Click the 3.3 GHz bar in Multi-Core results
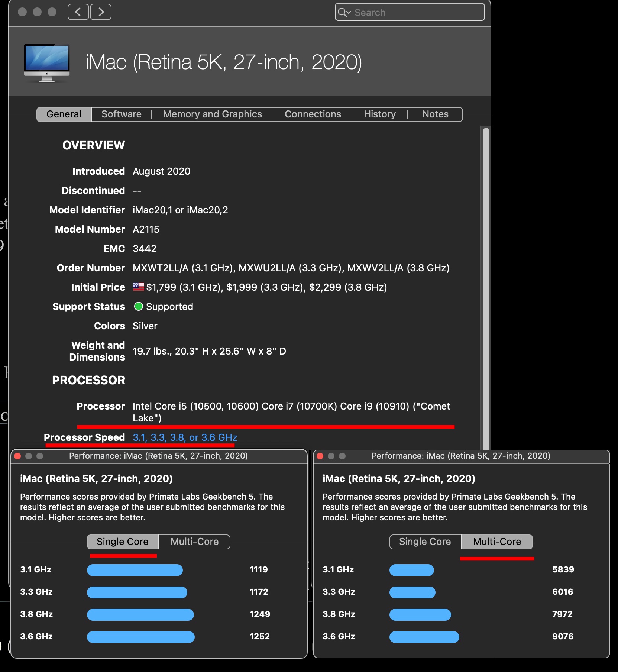The height and width of the screenshot is (672, 618). click(x=412, y=592)
